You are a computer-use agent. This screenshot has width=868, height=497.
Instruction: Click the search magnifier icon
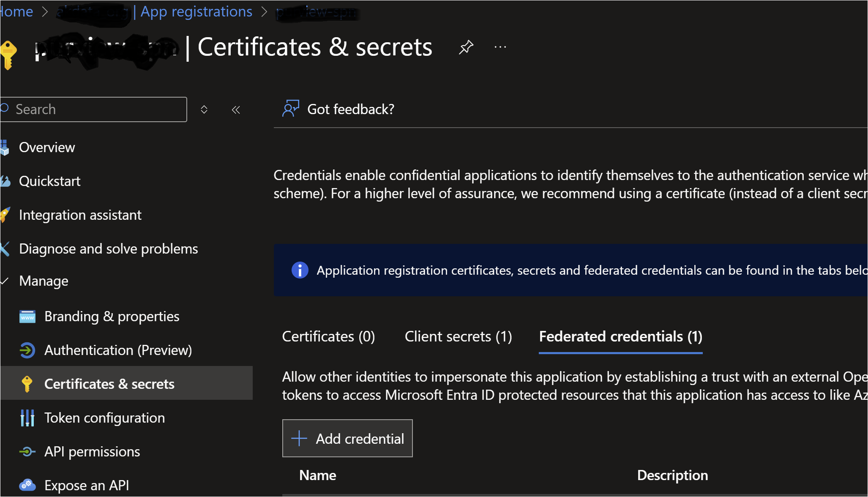(5, 108)
